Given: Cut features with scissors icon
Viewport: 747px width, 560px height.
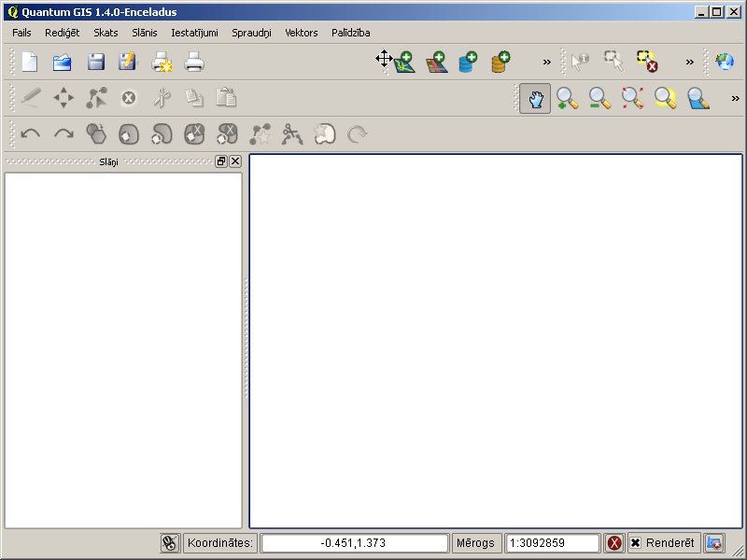Looking at the screenshot, I should [x=162, y=98].
